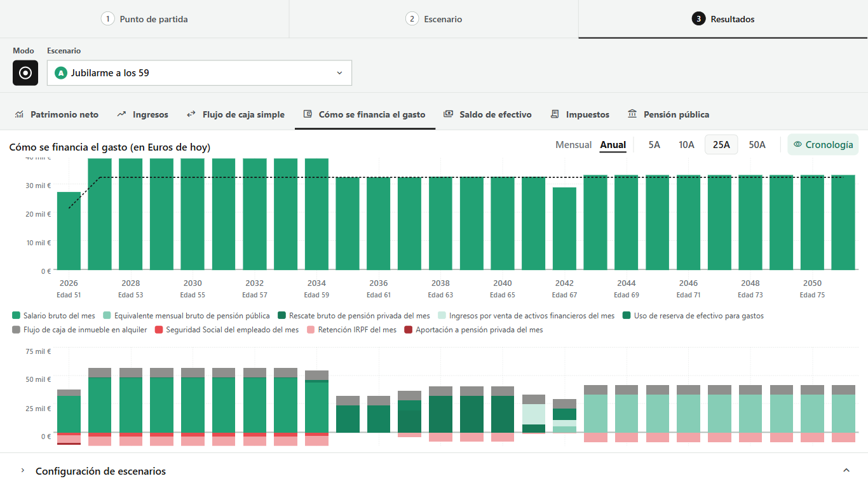Image resolution: width=868 pixels, height=488 pixels.
Task: Go to the Escenario step
Action: pyautogui.click(x=434, y=19)
